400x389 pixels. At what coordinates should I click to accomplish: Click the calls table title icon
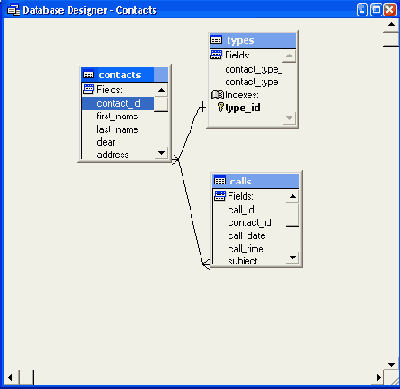click(x=220, y=181)
